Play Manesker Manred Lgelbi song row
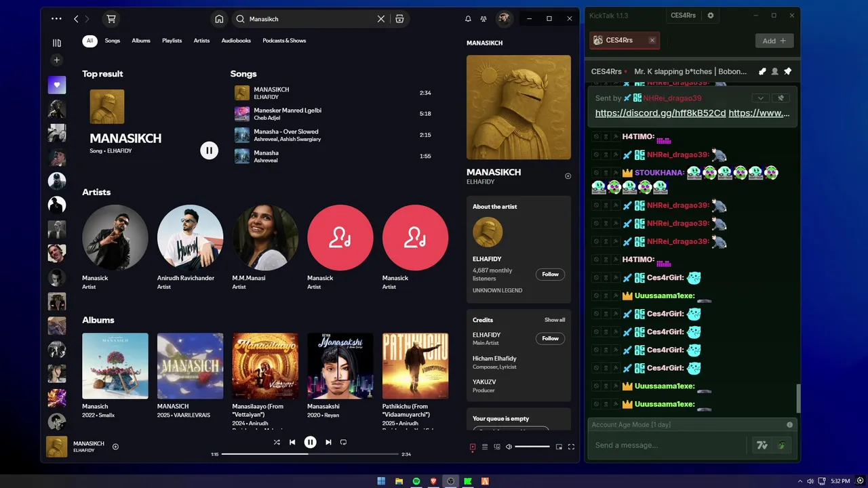The height and width of the screenshot is (488, 868). (x=333, y=114)
